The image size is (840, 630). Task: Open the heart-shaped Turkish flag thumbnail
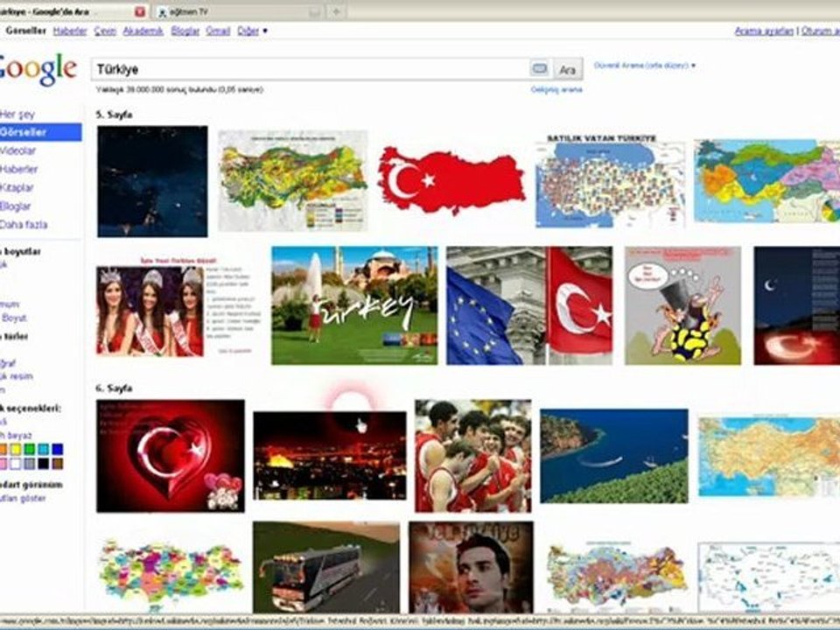click(x=171, y=456)
